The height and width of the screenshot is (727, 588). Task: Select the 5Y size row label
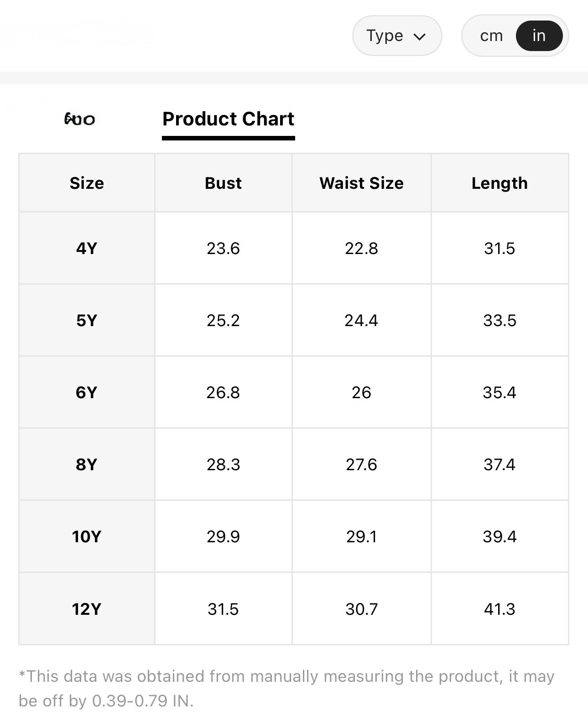pyautogui.click(x=87, y=320)
